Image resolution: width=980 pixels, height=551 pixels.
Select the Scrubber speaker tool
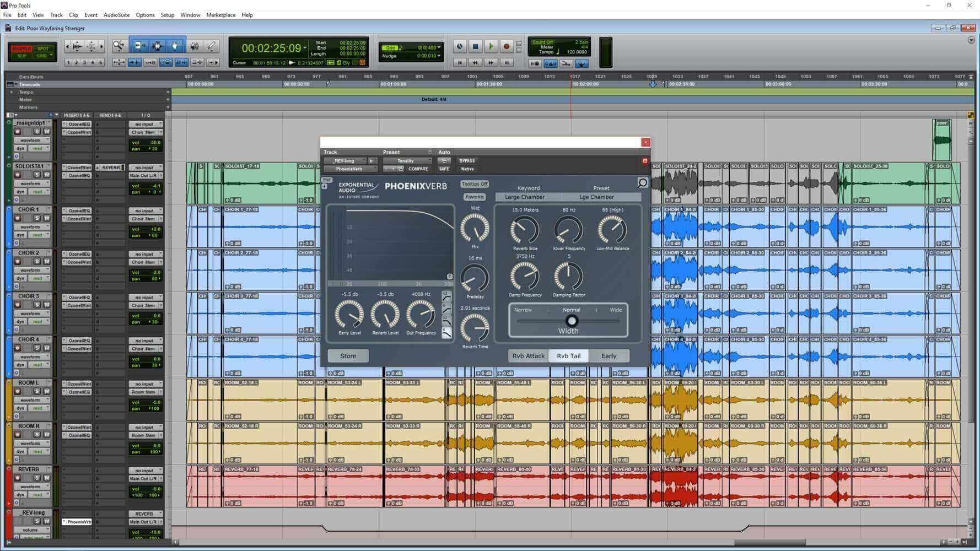coord(194,46)
